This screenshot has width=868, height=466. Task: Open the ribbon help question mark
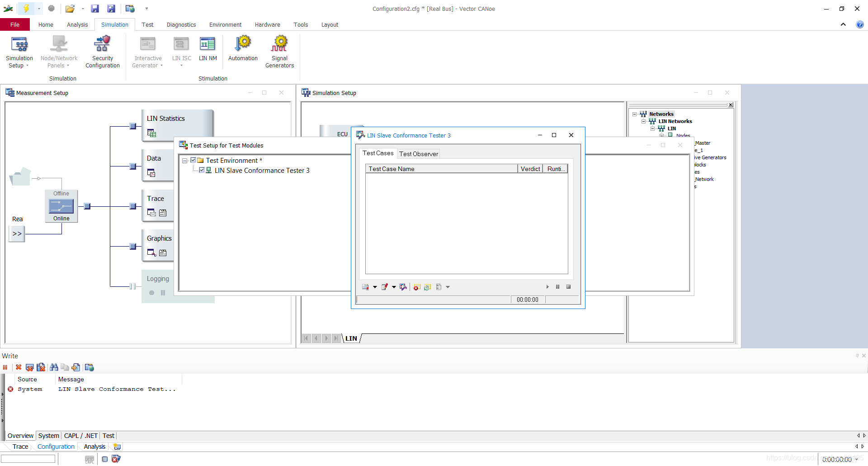859,24
